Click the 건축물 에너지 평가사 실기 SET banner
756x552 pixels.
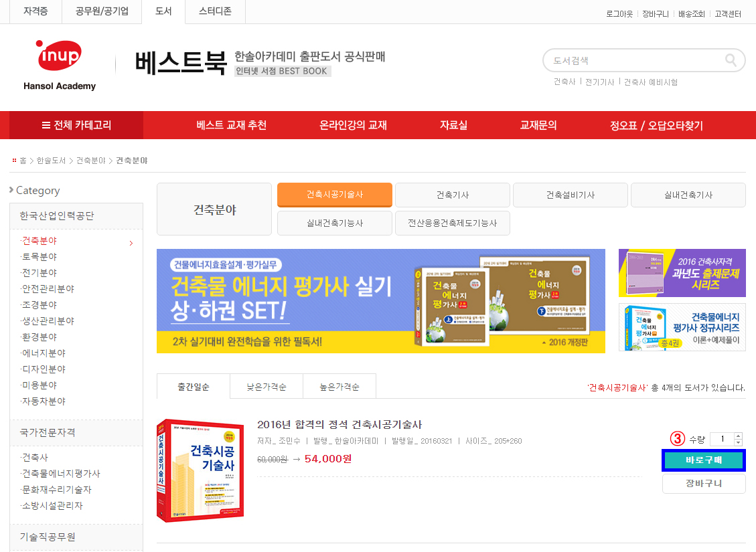pos(381,301)
